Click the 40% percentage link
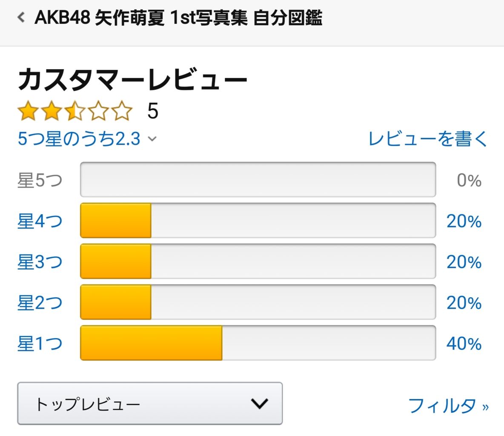The image size is (504, 436). 464,344
